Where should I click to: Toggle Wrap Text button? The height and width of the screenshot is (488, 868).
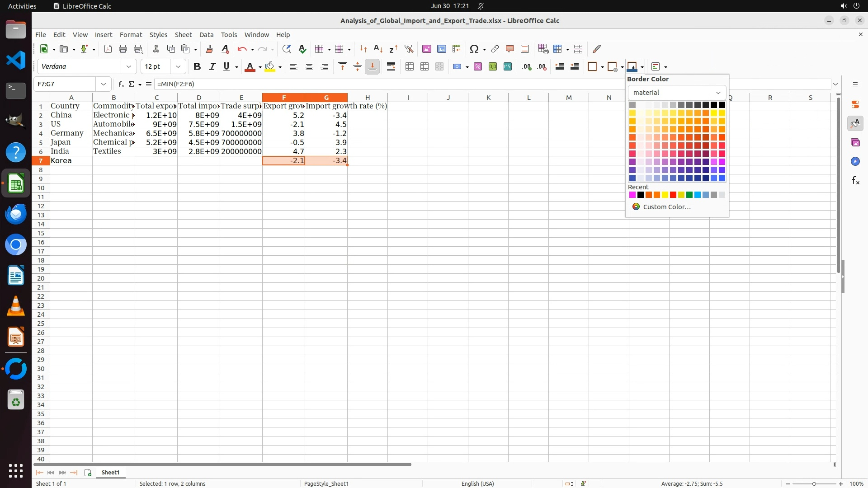click(391, 67)
